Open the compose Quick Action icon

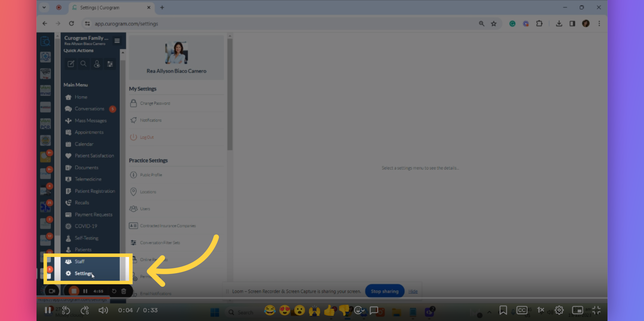point(71,64)
